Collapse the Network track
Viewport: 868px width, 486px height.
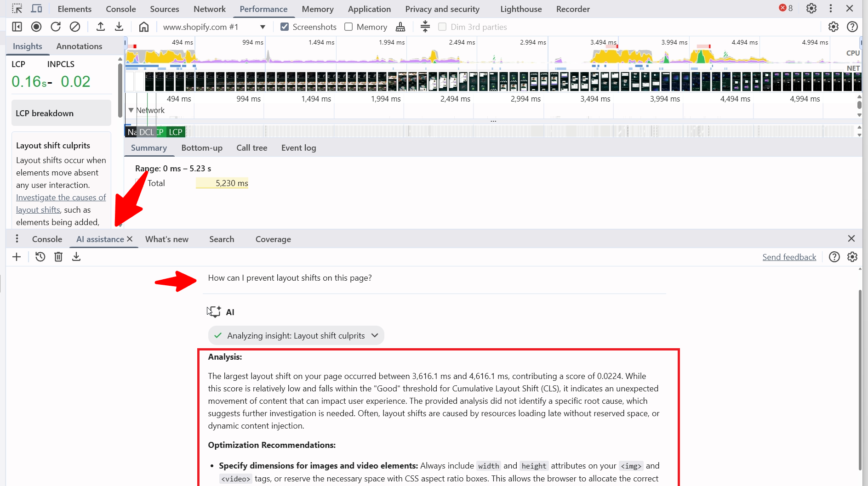pos(131,110)
